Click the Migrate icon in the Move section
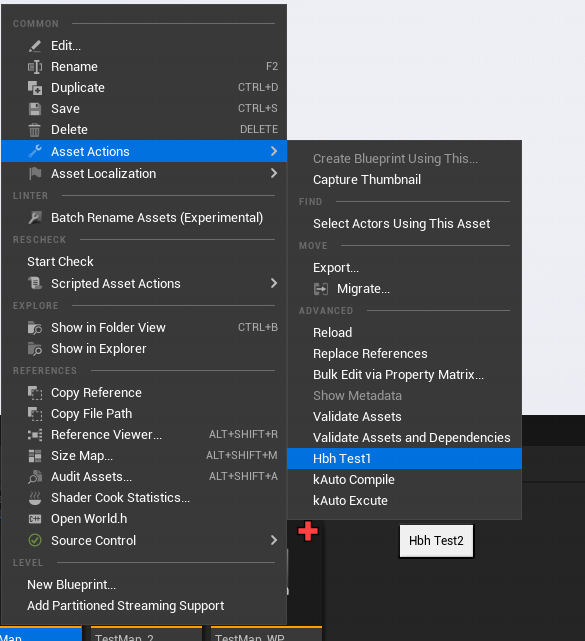 pos(321,289)
